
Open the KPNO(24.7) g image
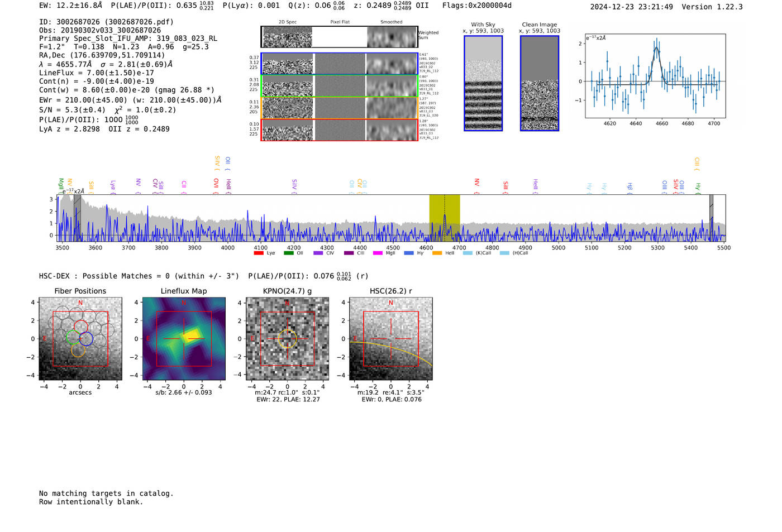pyautogui.click(x=288, y=339)
